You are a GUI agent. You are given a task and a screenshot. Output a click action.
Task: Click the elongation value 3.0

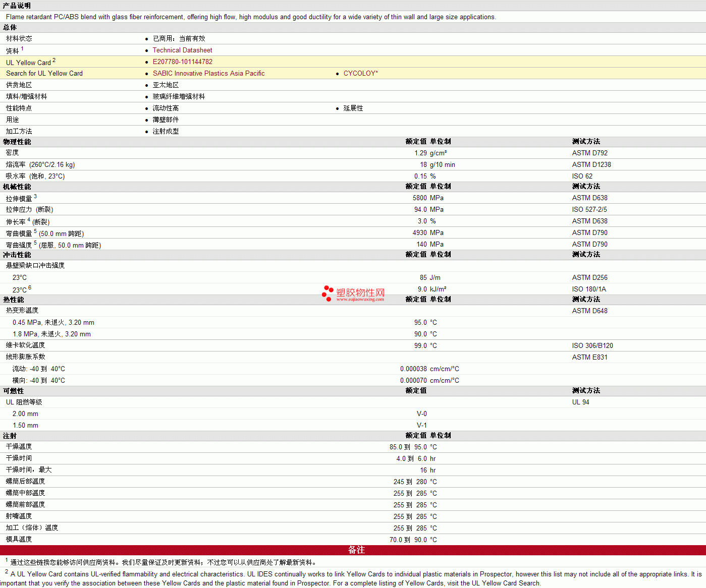422,221
